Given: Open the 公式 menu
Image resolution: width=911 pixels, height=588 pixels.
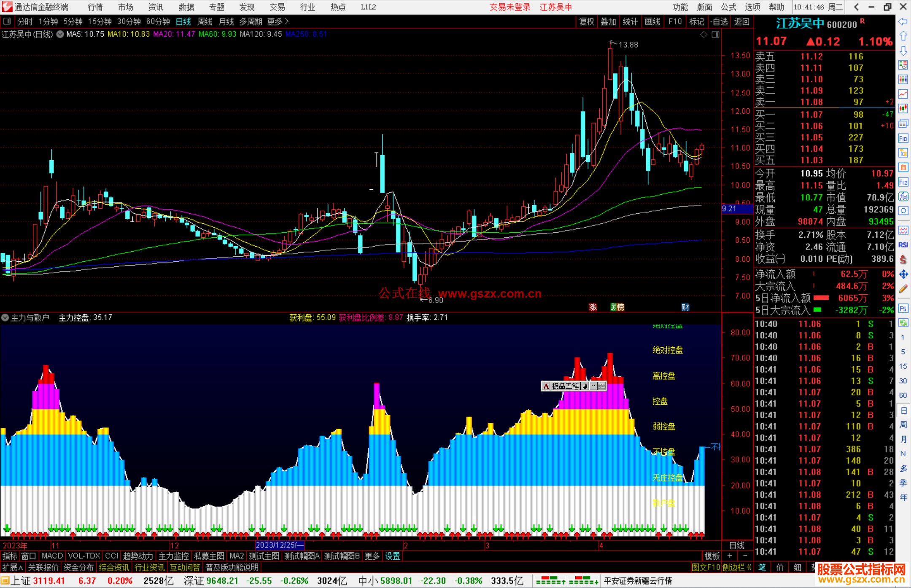Looking at the screenshot, I should [728, 7].
